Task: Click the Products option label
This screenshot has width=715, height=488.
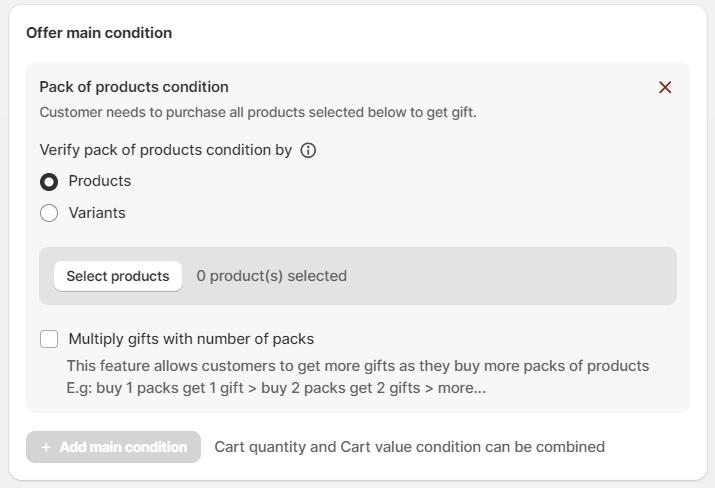Action: click(100, 181)
